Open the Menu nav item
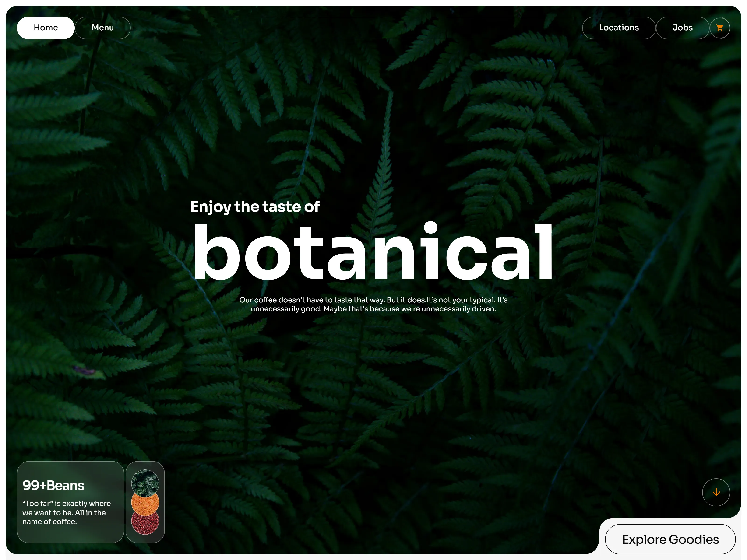 tap(103, 28)
